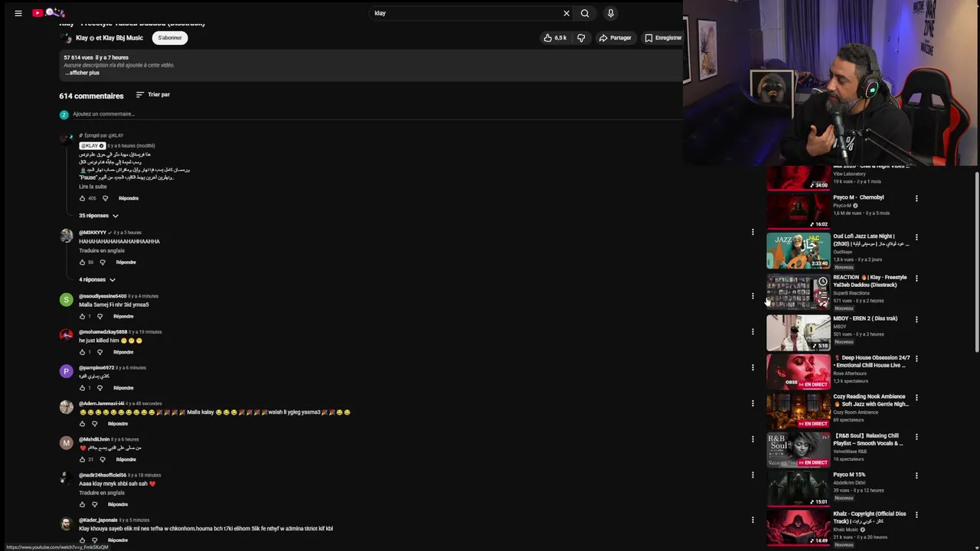Start voice search with microphone icon
The image size is (980, 551).
pos(610,13)
